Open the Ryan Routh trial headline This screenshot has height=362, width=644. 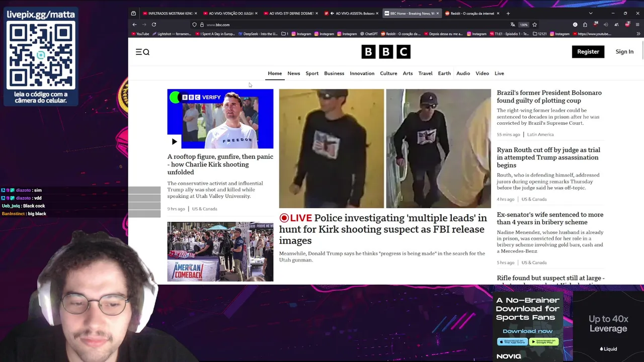[548, 157]
